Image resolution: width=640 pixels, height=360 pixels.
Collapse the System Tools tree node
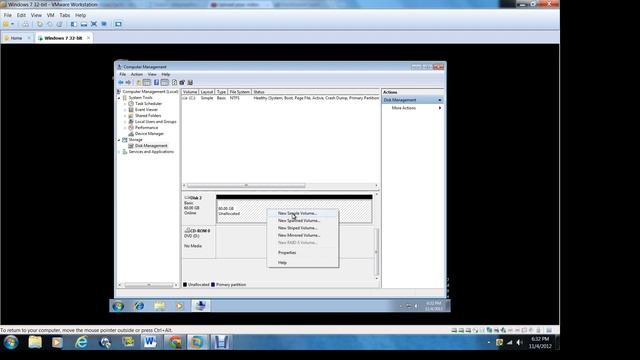pos(119,98)
